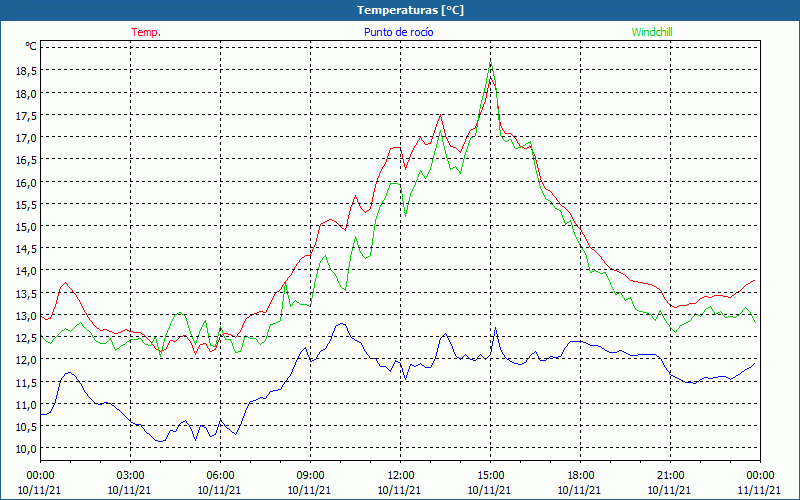Select the red 'Temp.' legend label
800x500 pixels.
pyautogui.click(x=146, y=32)
